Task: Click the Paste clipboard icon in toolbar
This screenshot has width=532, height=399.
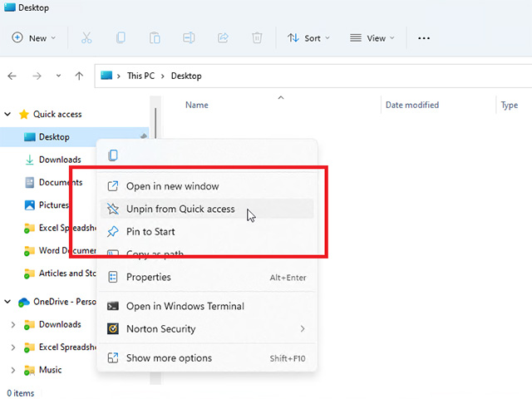Action: 155,37
